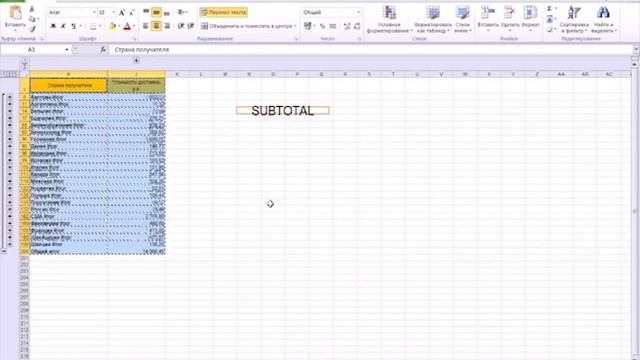
Task: Click the AutoSum sigma icon
Action: click(x=549, y=9)
